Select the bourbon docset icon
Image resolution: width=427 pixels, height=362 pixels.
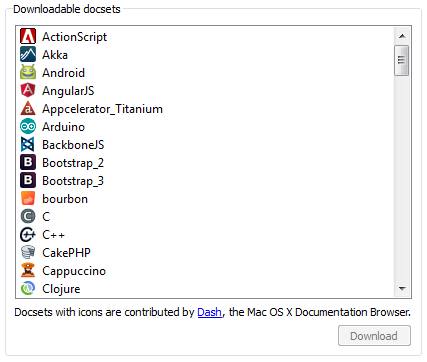(28, 199)
